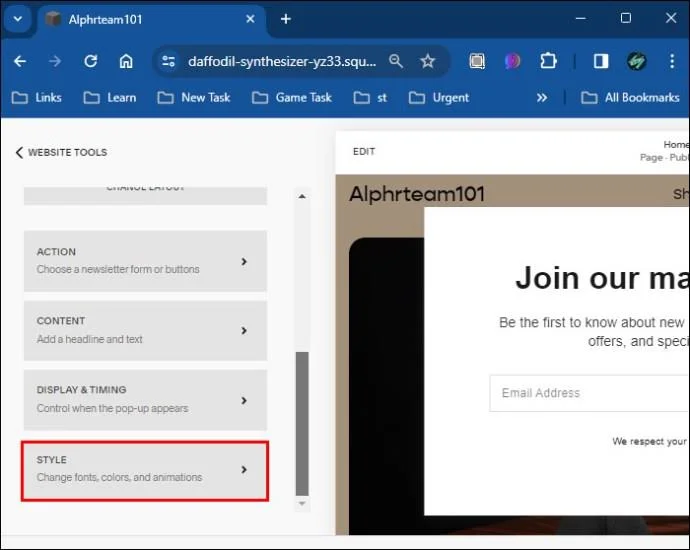Bookmark this page with the star
Viewport: 690px width, 550px height.
(x=427, y=61)
